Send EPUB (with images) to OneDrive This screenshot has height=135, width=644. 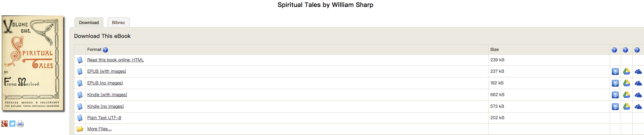click(638, 71)
